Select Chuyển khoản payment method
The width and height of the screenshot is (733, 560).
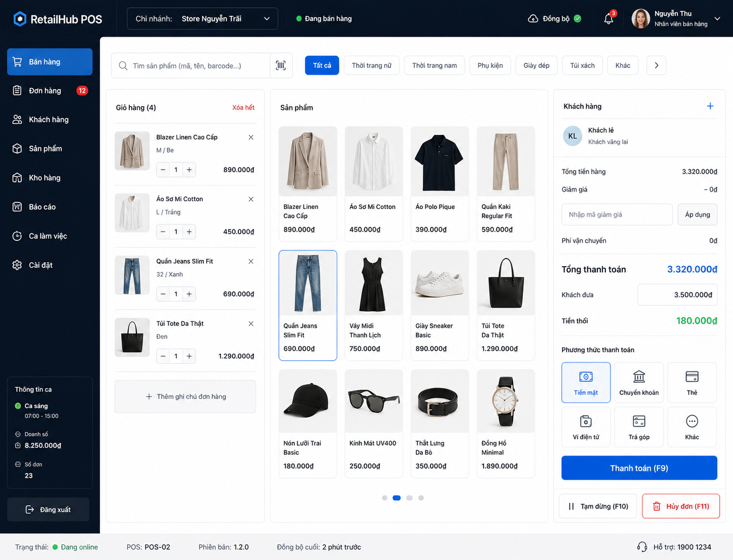(x=639, y=383)
